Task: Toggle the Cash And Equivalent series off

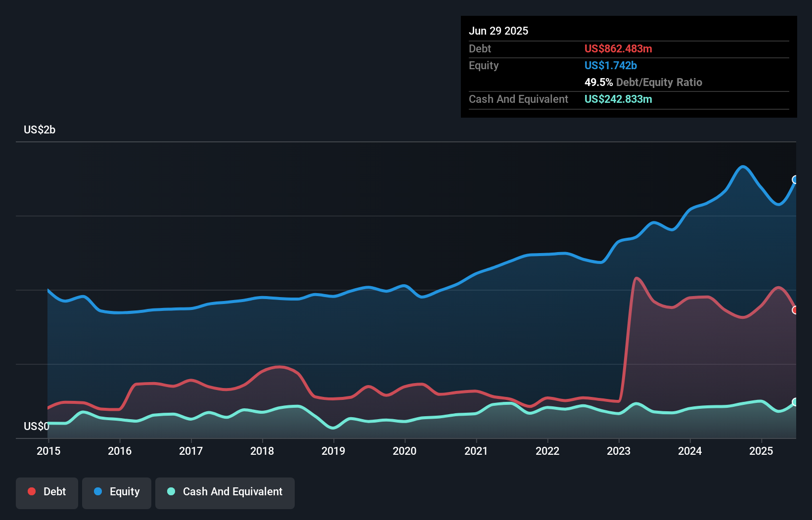Action: (x=225, y=491)
